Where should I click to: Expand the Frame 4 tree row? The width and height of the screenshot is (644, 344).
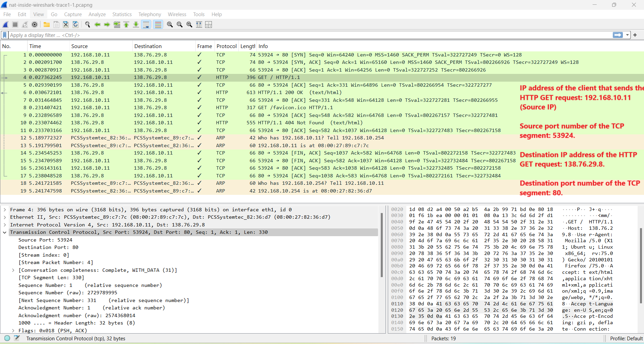pyautogui.click(x=5, y=210)
